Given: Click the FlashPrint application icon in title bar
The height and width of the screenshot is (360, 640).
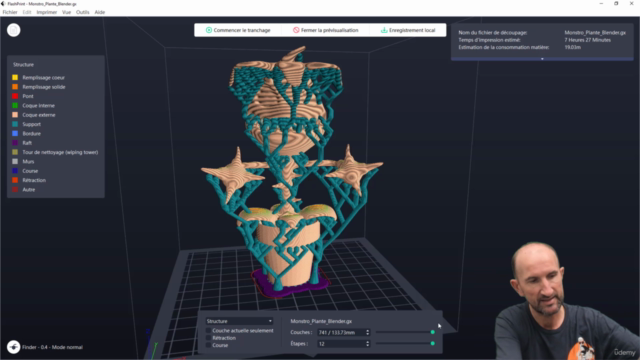Looking at the screenshot, I should 3,4.
